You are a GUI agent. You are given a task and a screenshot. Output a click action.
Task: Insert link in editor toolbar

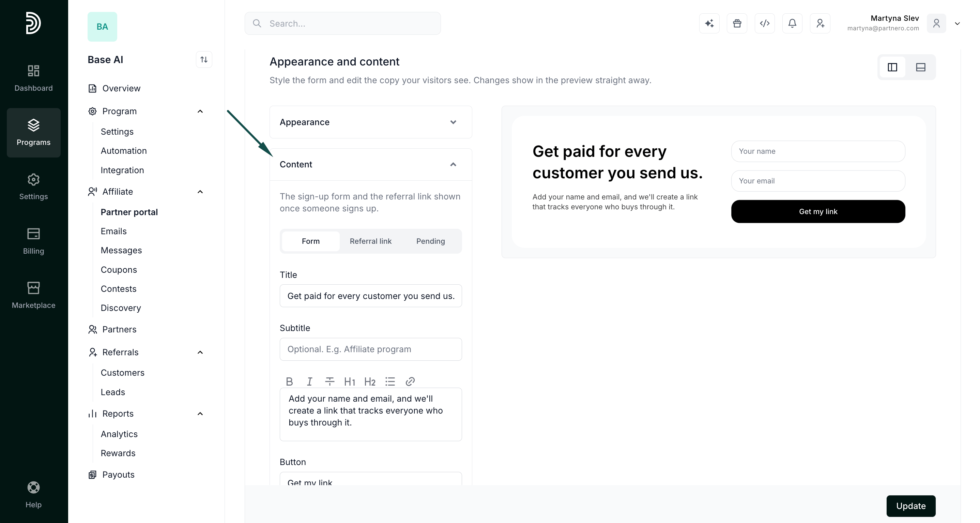[410, 382]
